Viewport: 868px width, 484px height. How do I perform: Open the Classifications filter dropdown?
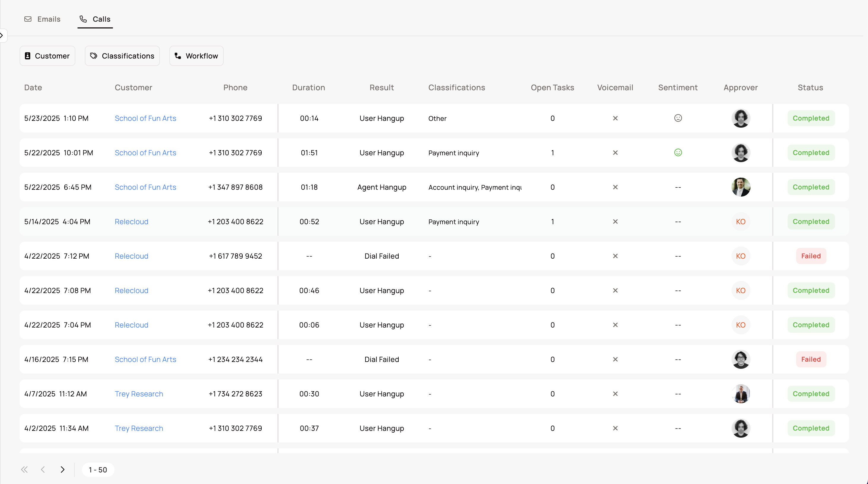(x=122, y=56)
